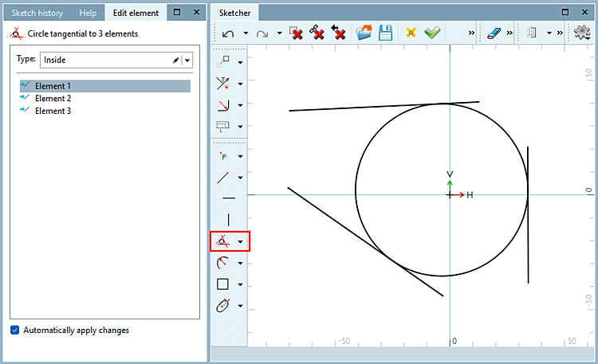Select the rectangle tool icon
Viewport: 598px width, 364px height.
coord(222,284)
